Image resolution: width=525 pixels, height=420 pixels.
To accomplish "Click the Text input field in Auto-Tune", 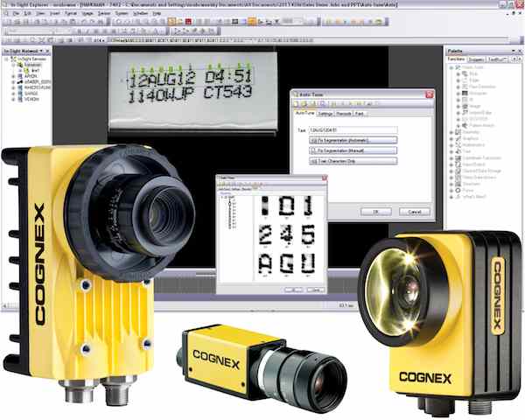I will 353,129.
